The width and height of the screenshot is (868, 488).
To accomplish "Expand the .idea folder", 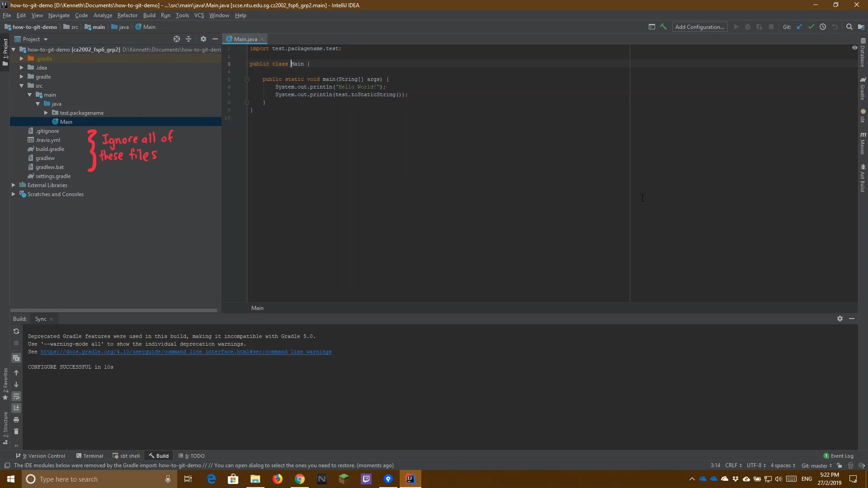I will tap(21, 67).
